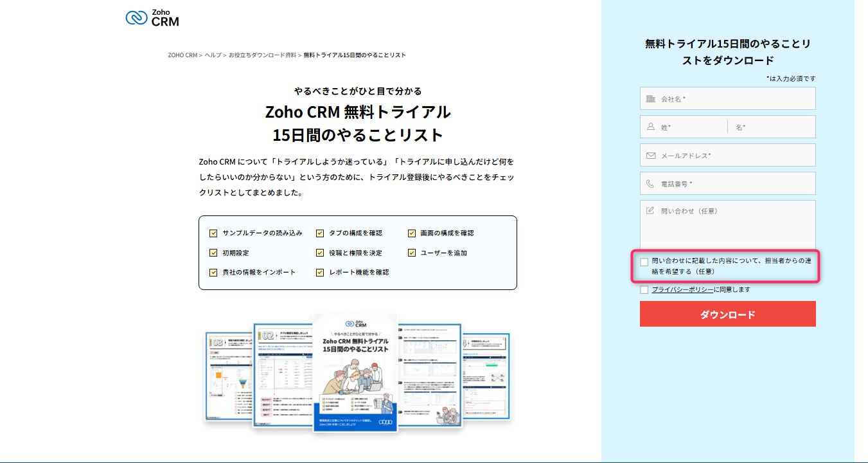Click the center checklist cover thumbnail

coord(355,373)
